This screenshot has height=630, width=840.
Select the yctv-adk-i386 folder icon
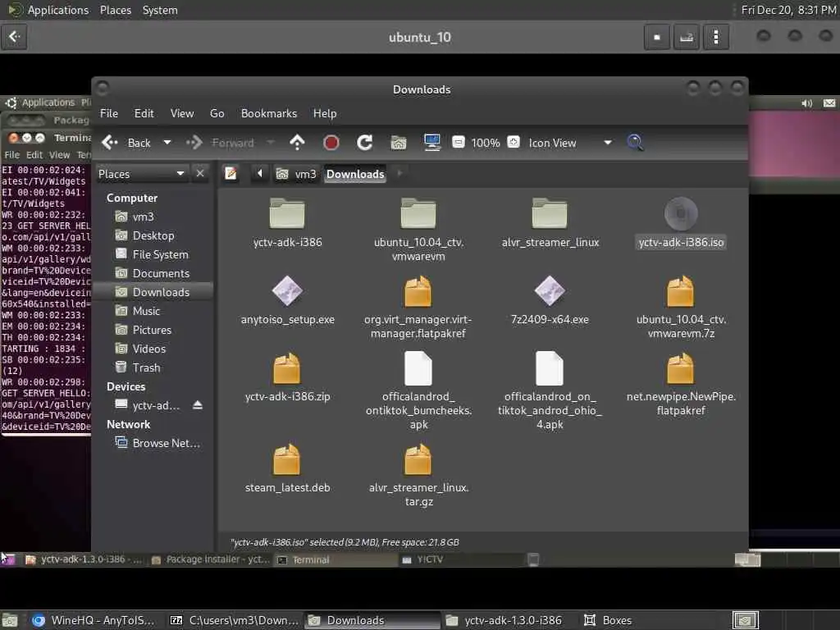coord(287,213)
